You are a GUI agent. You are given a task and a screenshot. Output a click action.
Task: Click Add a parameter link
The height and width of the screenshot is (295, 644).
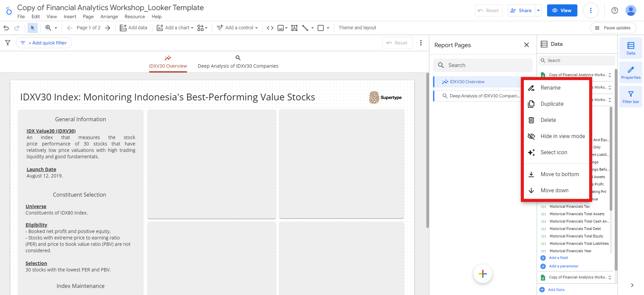(559, 266)
